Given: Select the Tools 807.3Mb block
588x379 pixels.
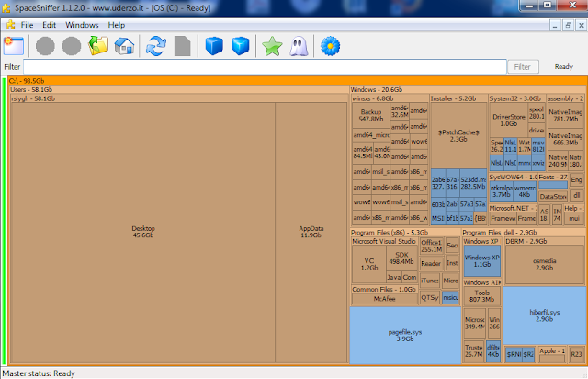Looking at the screenshot, I should point(481,296).
